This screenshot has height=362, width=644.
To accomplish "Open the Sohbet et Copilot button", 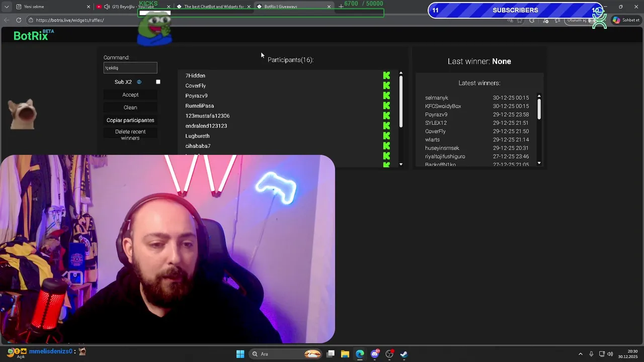I will [x=626, y=20].
